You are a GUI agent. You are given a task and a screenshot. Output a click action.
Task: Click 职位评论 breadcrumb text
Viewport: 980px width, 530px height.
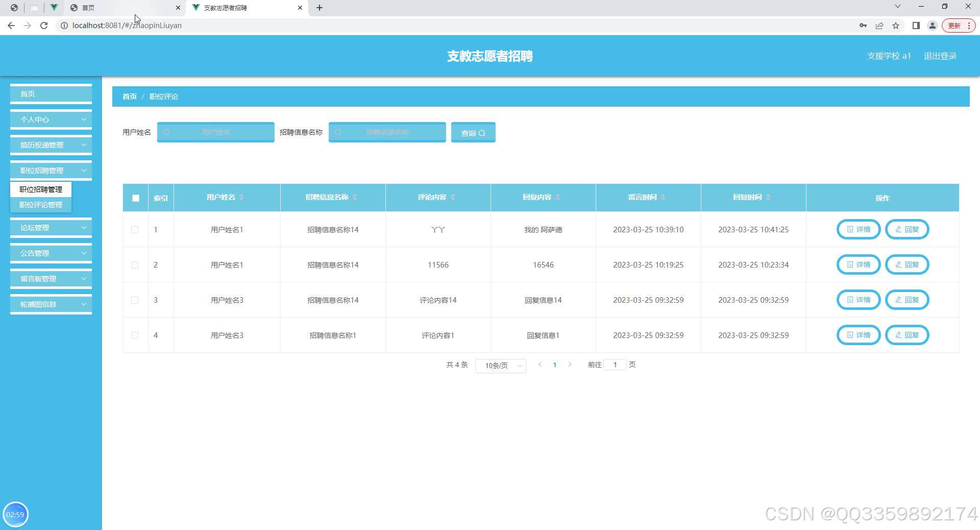(164, 97)
